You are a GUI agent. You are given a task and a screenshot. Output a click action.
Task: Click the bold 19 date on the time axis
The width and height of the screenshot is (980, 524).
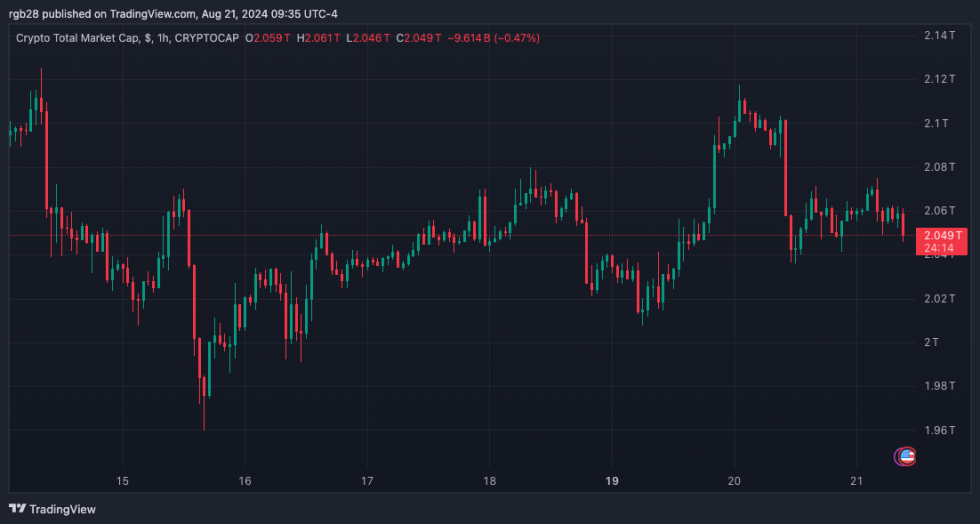612,481
